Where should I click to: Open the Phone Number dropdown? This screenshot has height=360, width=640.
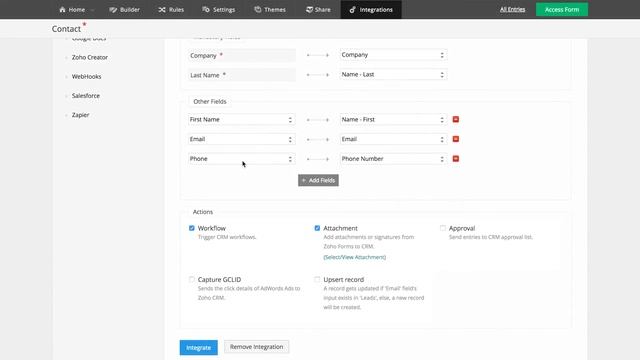coord(393,158)
